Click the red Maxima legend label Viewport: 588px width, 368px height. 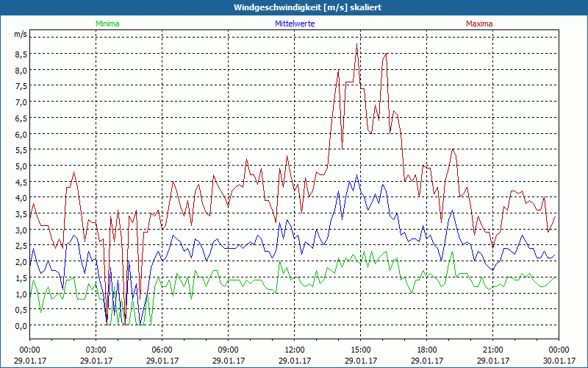coord(479,24)
